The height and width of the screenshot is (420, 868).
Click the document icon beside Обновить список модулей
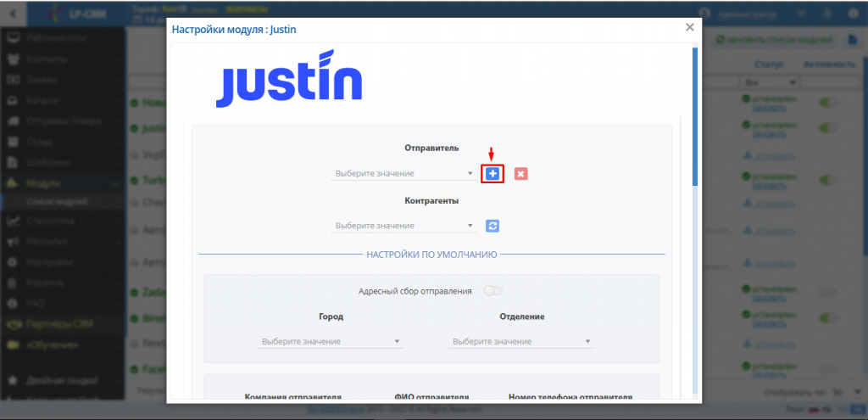pos(853,40)
